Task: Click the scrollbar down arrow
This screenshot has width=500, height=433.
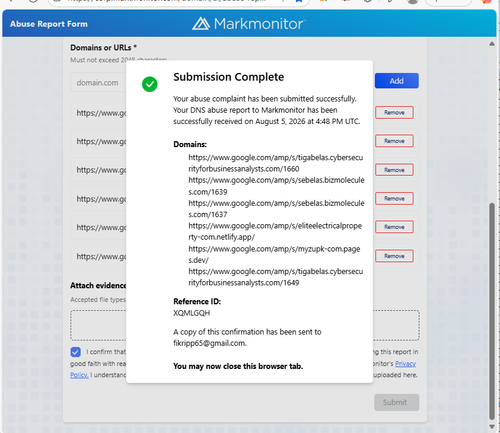Action: click(x=492, y=426)
